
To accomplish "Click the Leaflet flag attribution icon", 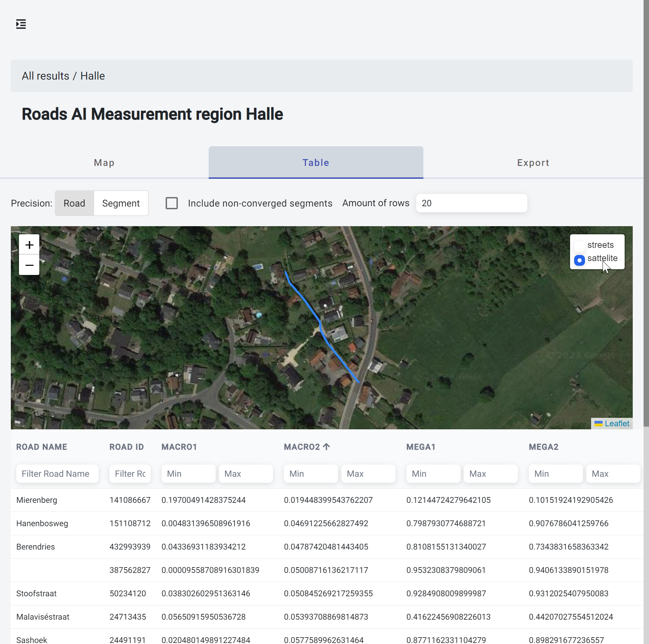I will [x=598, y=424].
